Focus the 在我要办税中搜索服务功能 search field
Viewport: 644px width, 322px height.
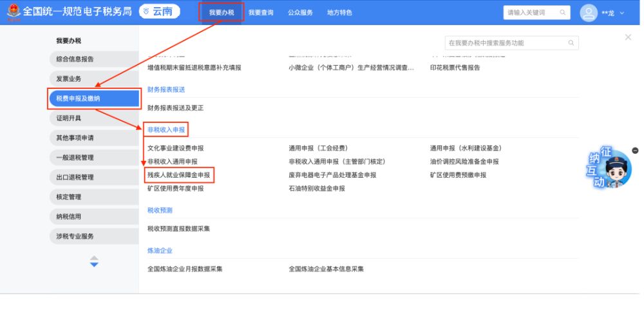pyautogui.click(x=506, y=43)
